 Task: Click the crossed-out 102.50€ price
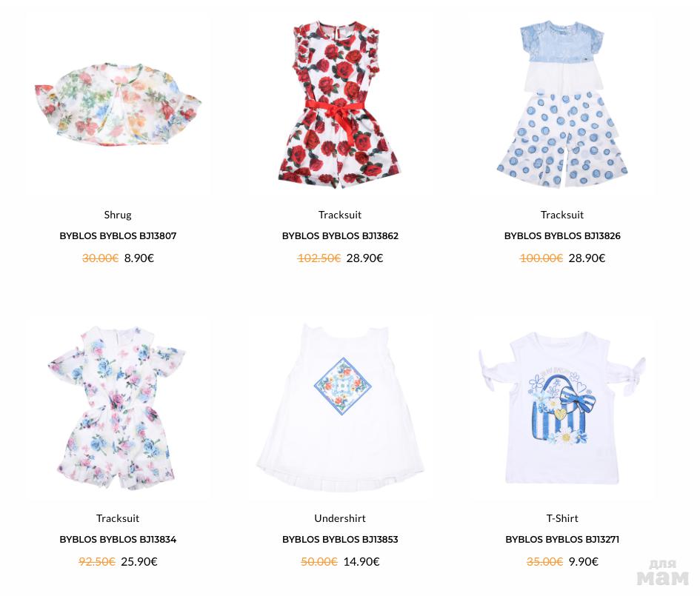pos(319,258)
